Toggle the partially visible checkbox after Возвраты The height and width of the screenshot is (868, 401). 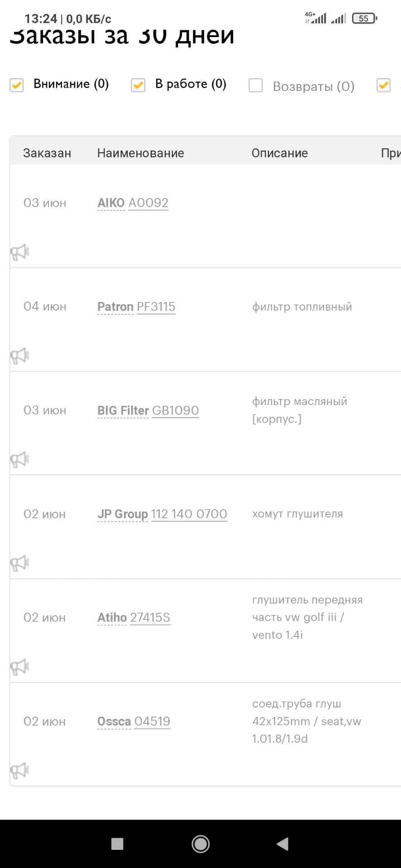tap(383, 85)
